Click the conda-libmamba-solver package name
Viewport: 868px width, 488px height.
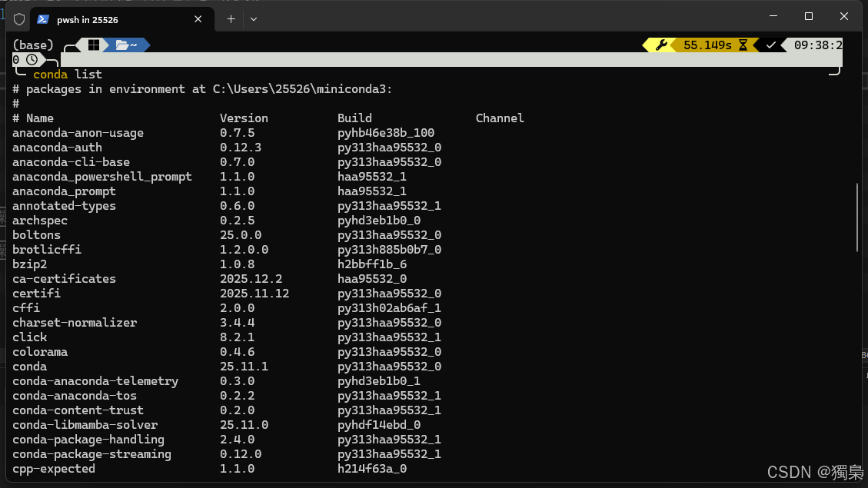[x=85, y=425]
